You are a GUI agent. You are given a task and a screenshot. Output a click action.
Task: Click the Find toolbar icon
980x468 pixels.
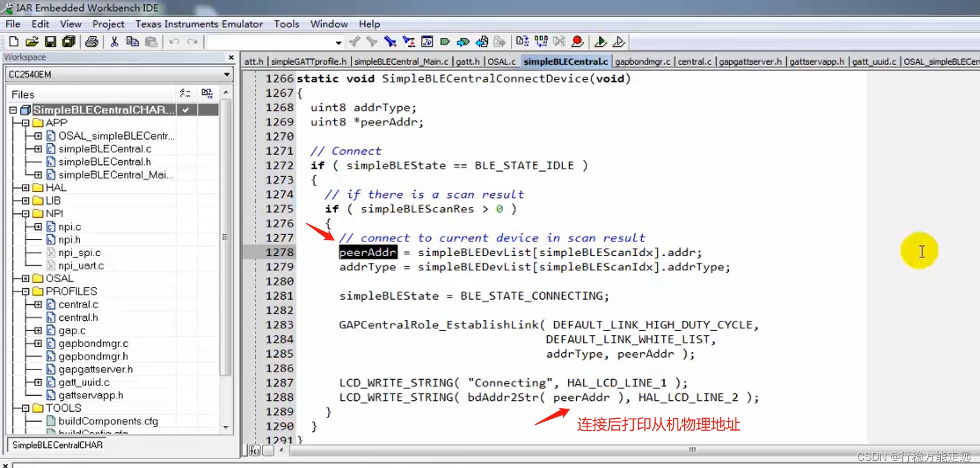390,42
